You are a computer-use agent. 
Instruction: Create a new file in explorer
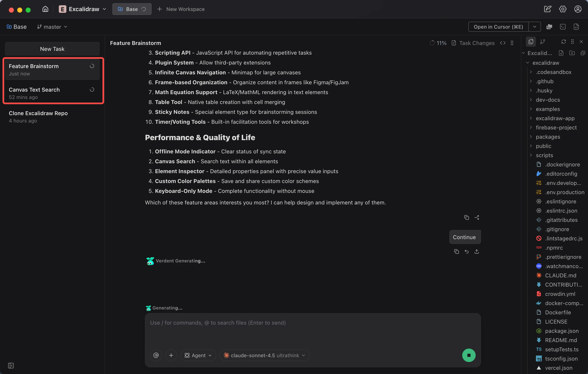point(561,53)
